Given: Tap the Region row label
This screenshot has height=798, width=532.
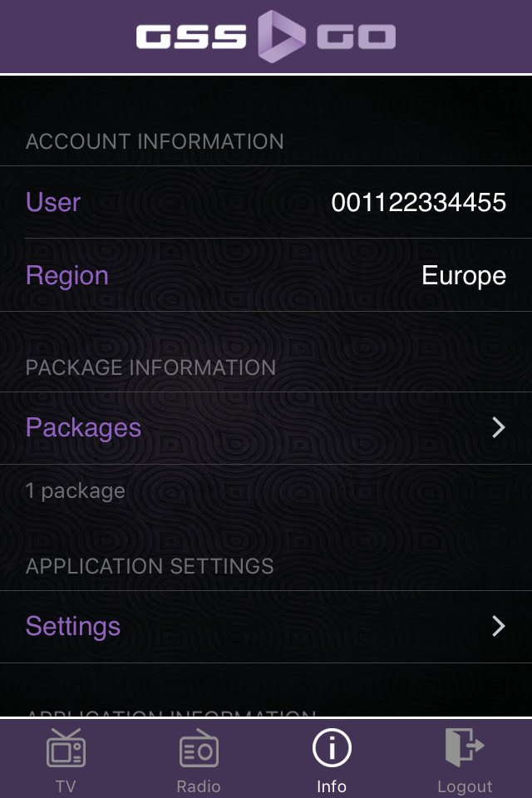Looking at the screenshot, I should pos(67,275).
